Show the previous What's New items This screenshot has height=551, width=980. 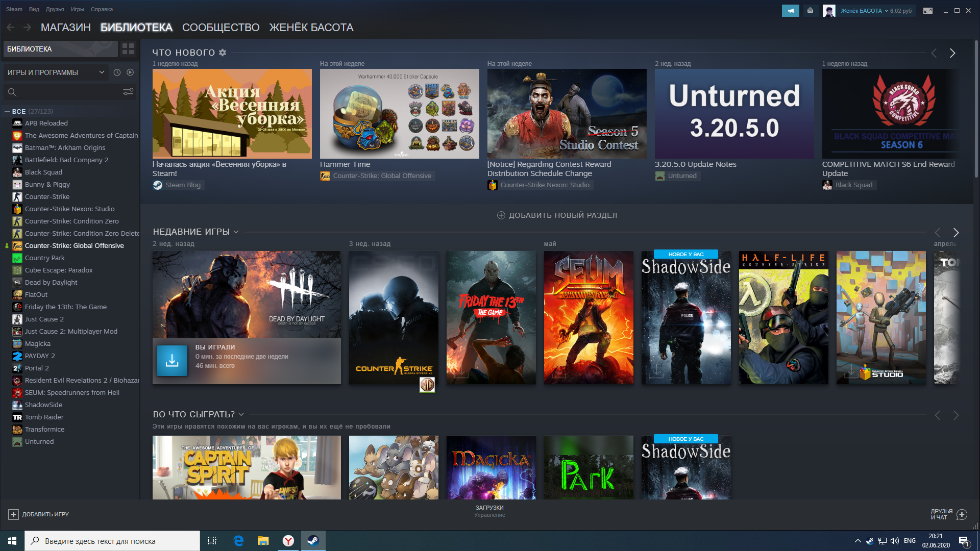coord(934,53)
